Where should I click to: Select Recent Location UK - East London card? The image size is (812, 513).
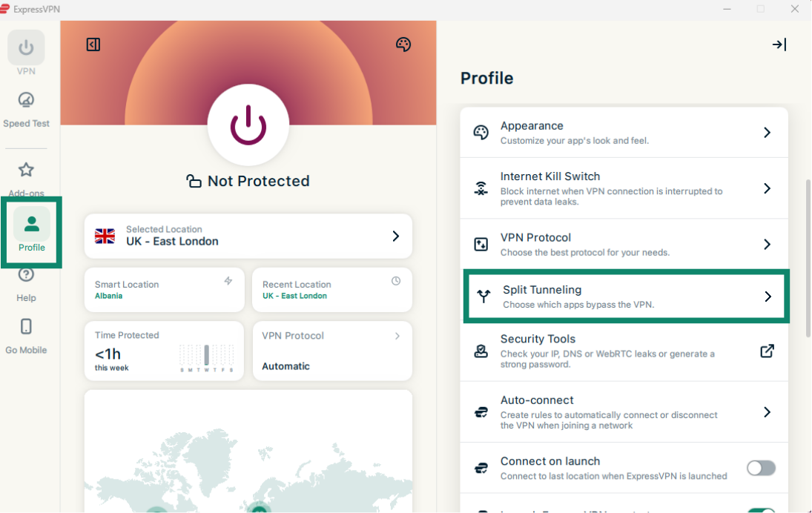332,290
